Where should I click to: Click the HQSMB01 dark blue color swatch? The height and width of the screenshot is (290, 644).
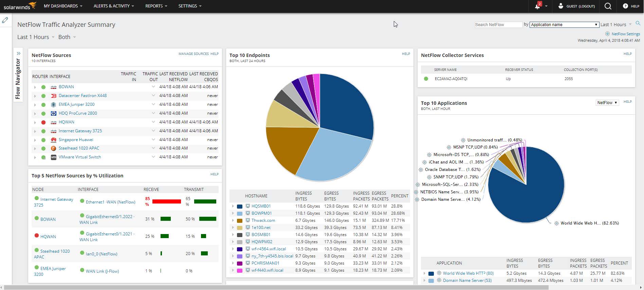point(240,206)
